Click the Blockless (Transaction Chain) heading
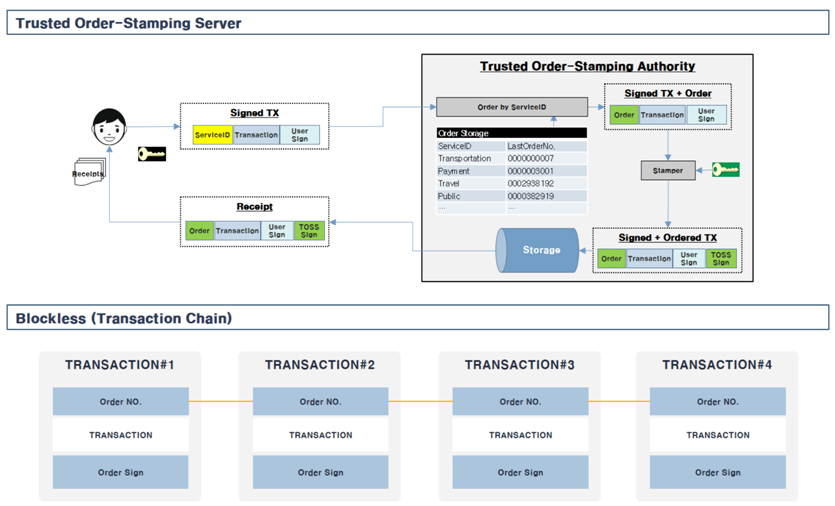Screen dimensions: 835x506 pyautogui.click(x=124, y=318)
